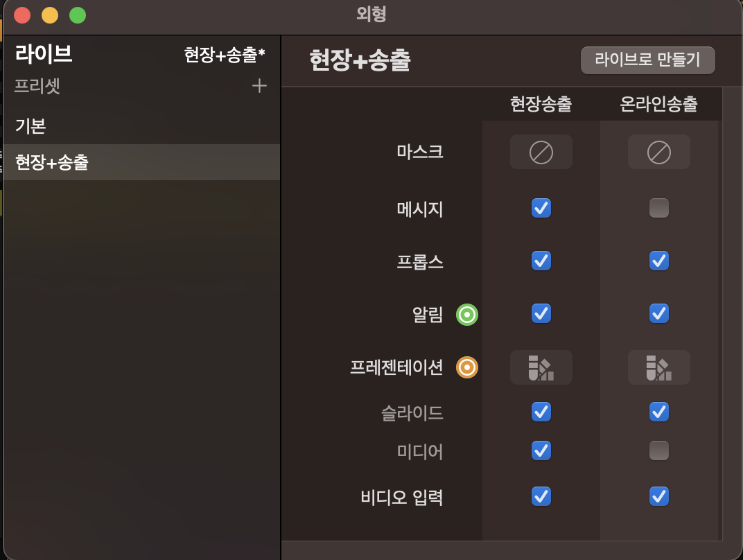The image size is (743, 560).
Task: Uncheck 알림 for 온라인송출
Action: [x=658, y=313]
